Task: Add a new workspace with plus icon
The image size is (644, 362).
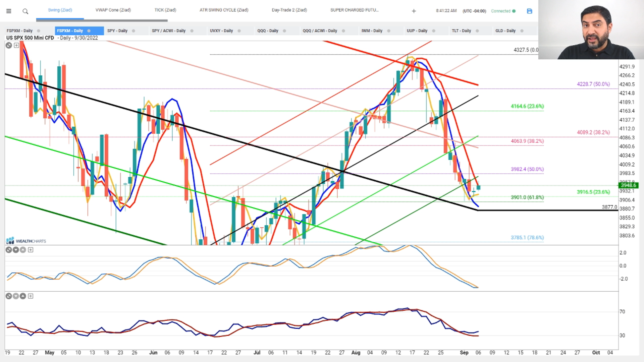Action: pos(414,11)
